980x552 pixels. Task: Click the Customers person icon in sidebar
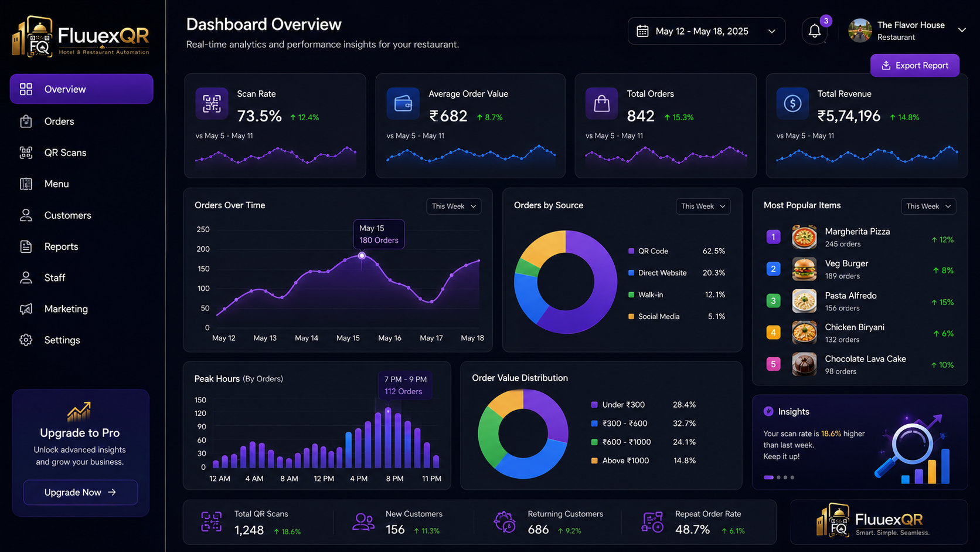coord(26,215)
